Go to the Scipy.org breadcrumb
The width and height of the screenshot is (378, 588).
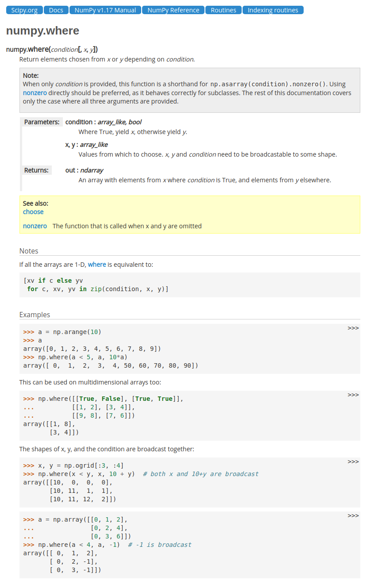(x=24, y=10)
